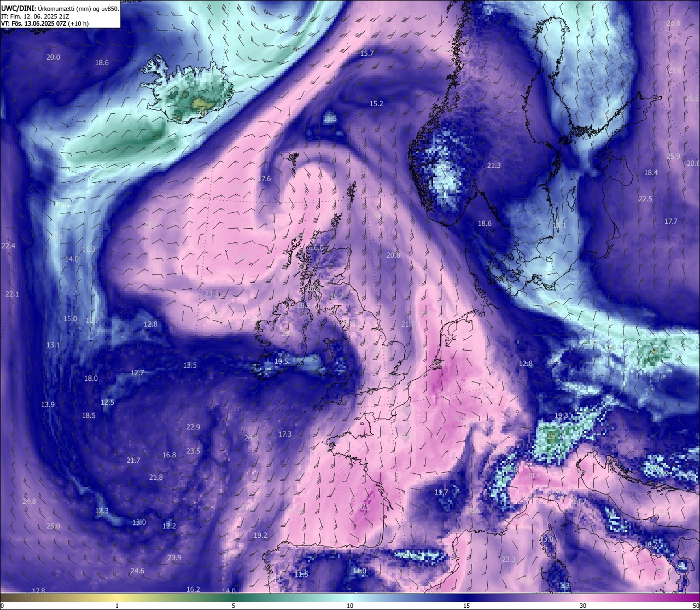Viewport: 700px width, 610px height.
Task: Click the 18.5 value on the map
Action: (89, 416)
